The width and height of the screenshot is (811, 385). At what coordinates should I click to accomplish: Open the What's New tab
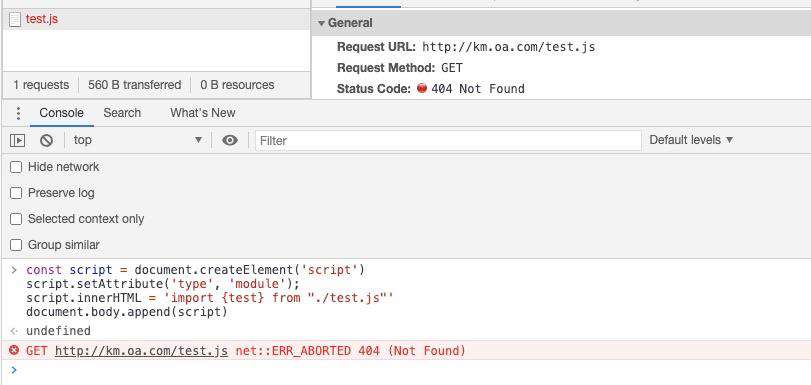(x=203, y=113)
